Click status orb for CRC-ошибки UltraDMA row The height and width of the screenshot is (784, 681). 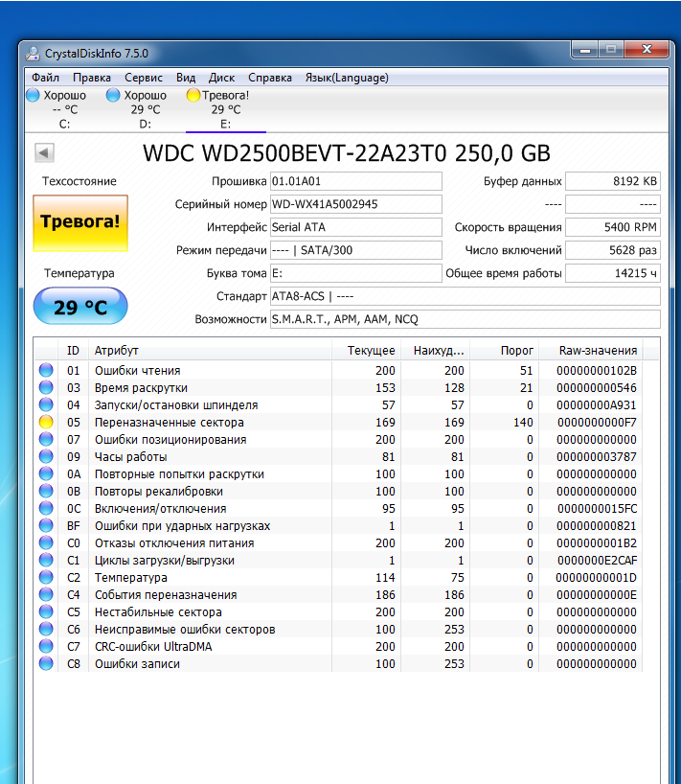coord(46,646)
